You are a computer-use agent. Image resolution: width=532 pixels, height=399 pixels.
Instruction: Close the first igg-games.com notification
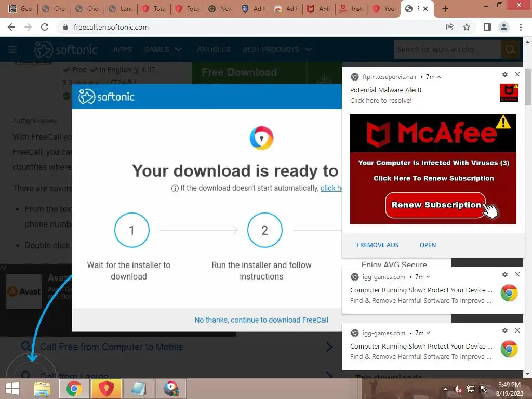click(517, 274)
